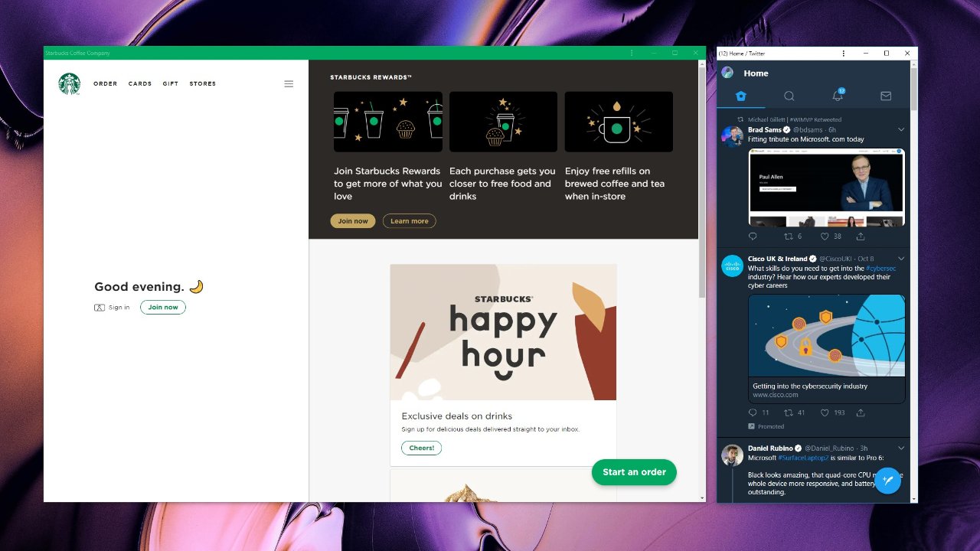Screen dimensions: 980x551
Task: Open the #cybersec hashtag in Cisco tweet
Action: click(880, 269)
